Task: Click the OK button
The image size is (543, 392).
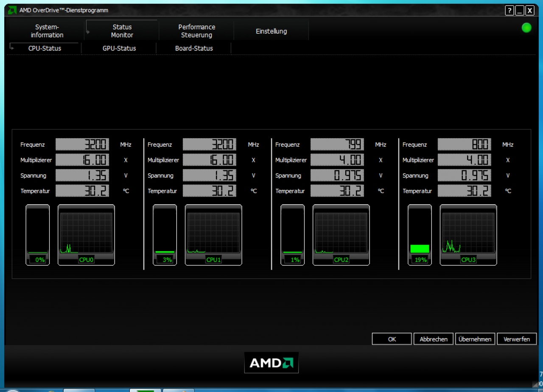Action: click(x=392, y=339)
